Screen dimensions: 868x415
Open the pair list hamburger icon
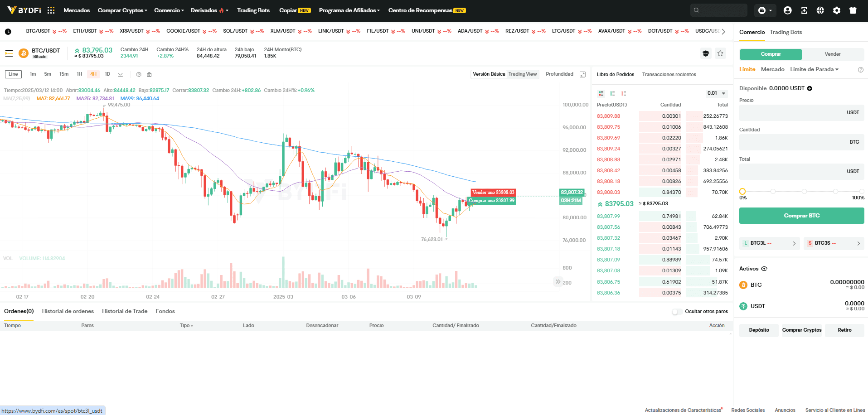(x=9, y=53)
